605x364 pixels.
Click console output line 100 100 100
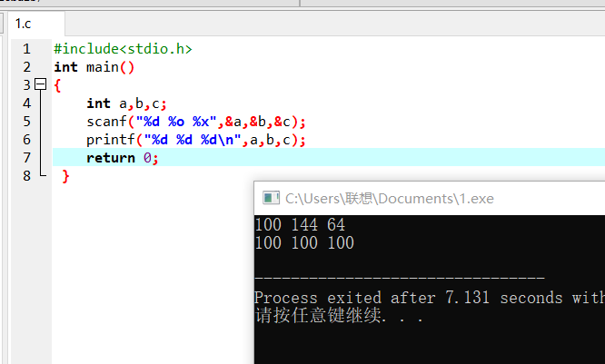coord(304,243)
